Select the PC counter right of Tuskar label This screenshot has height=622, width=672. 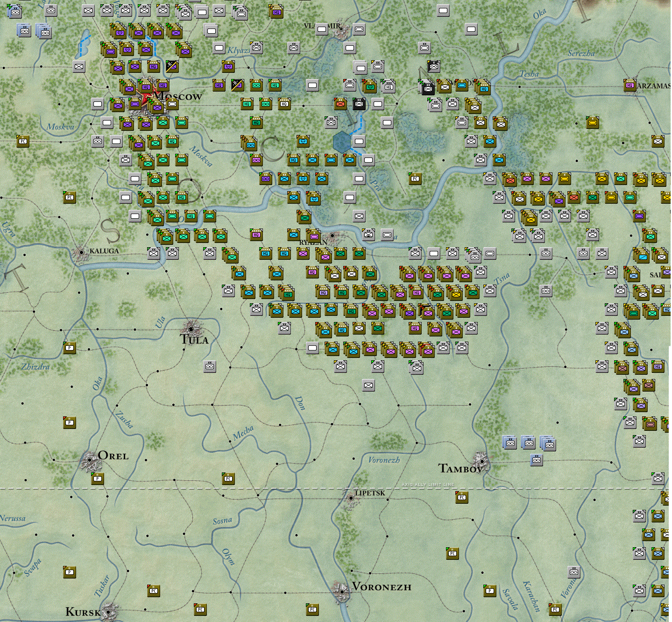[154, 591]
